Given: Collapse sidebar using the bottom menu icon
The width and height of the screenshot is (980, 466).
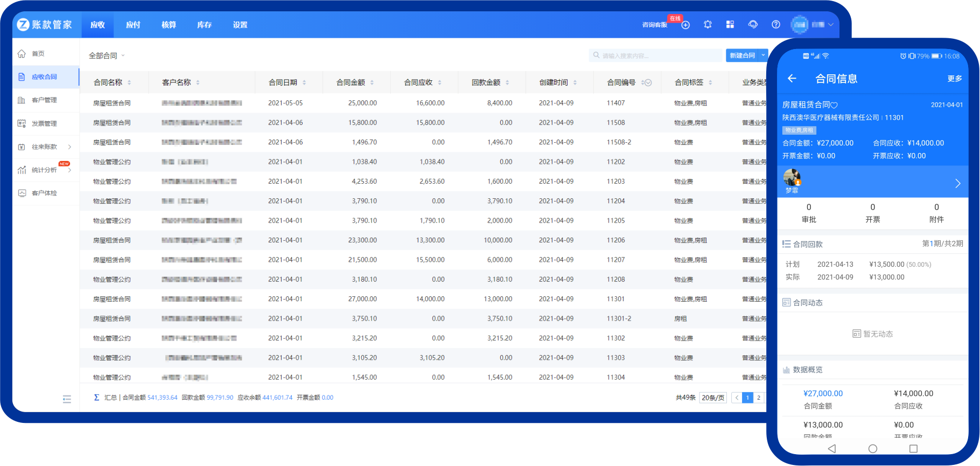Looking at the screenshot, I should click(67, 399).
